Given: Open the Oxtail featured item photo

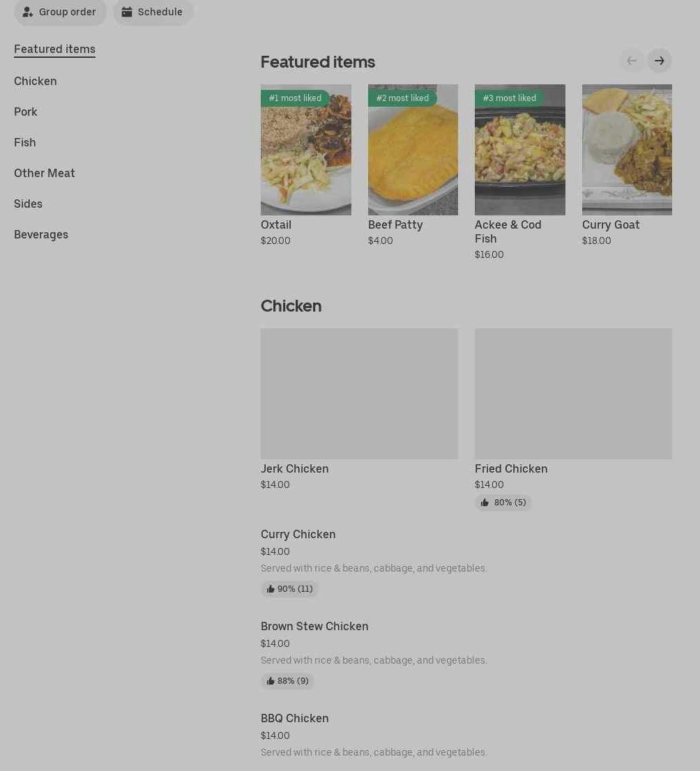Looking at the screenshot, I should point(306,150).
